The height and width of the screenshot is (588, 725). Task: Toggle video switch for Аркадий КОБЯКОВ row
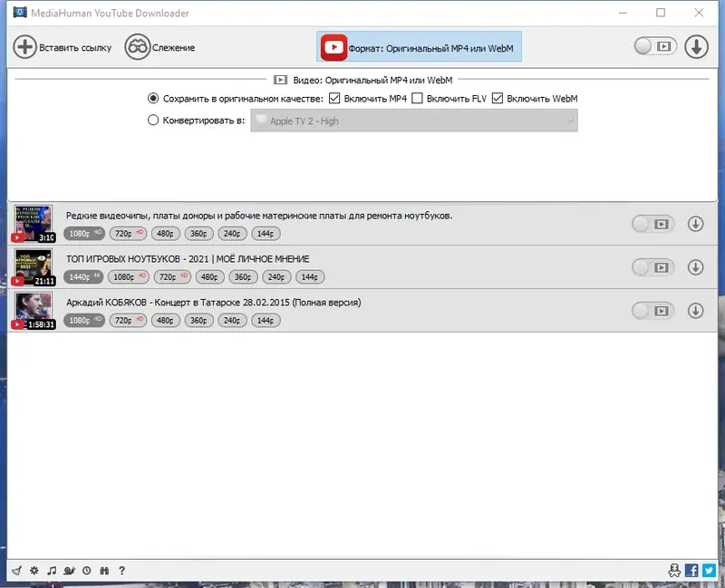652,311
